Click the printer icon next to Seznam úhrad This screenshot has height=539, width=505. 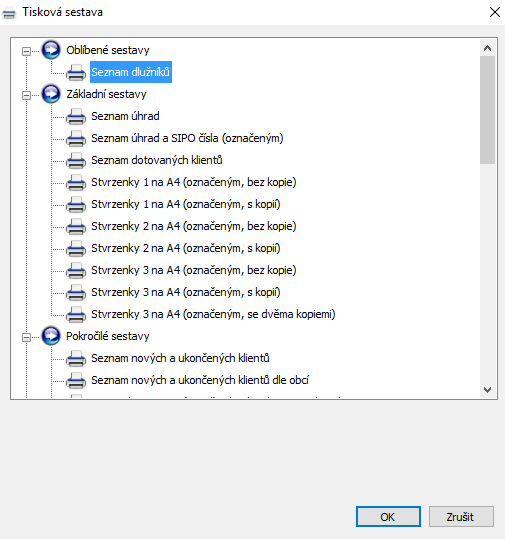76,117
